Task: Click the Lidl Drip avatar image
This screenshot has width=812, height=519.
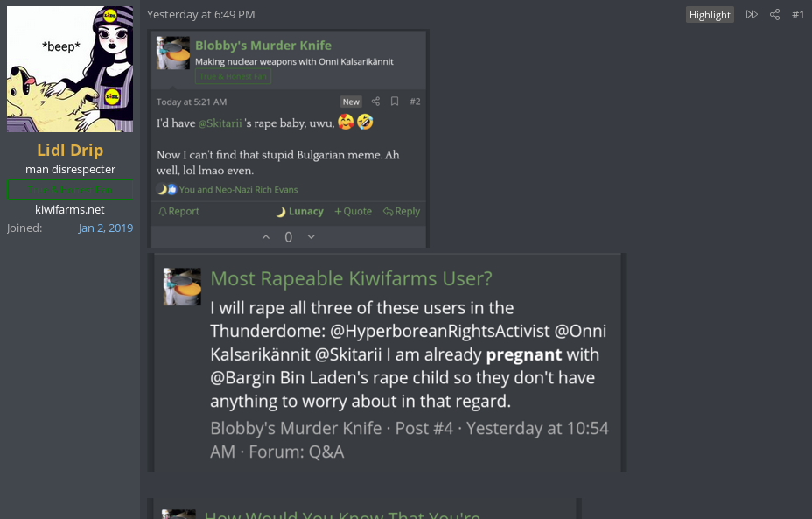Action: pos(70,69)
